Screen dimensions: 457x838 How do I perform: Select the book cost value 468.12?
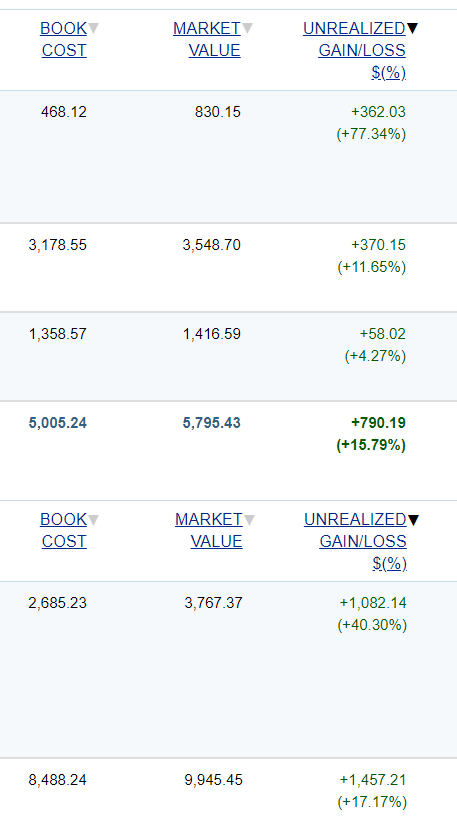(x=64, y=112)
